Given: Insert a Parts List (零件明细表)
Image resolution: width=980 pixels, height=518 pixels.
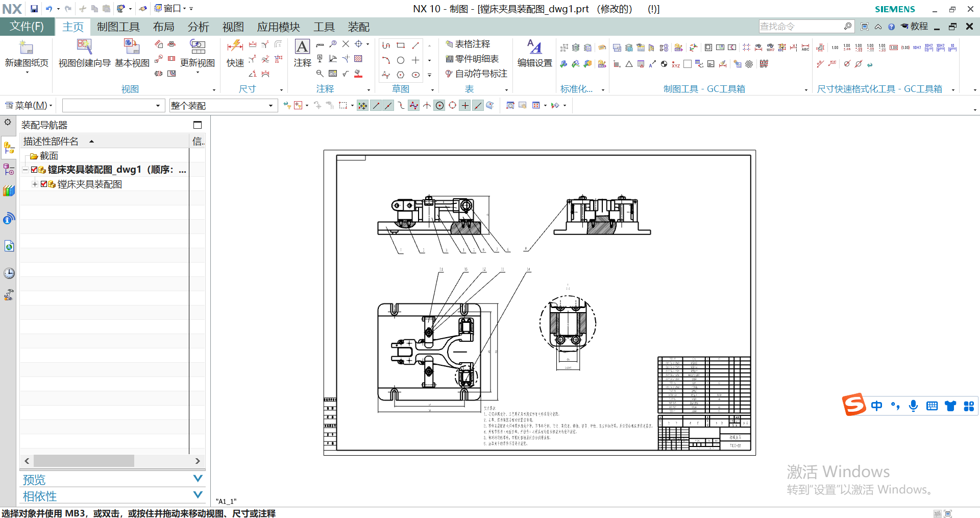Looking at the screenshot, I should coord(472,59).
